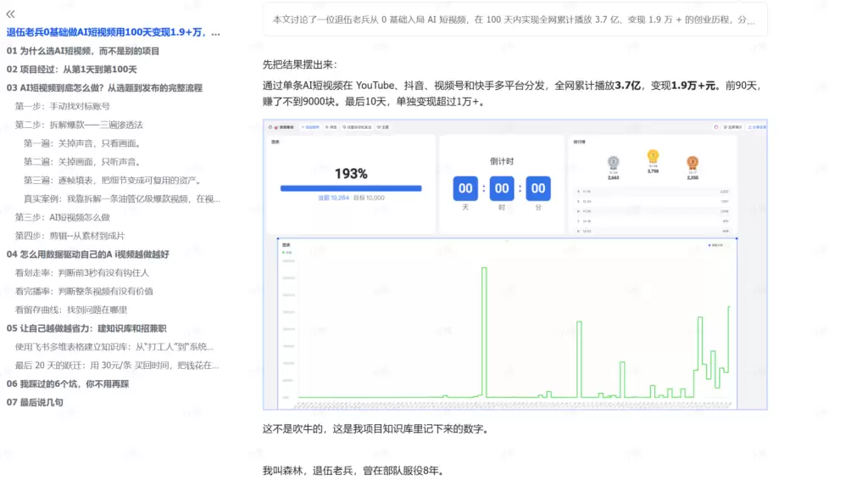Select outline item 第二步：拆解爆款
Viewport: 868px width, 481px height.
pyautogui.click(x=79, y=125)
